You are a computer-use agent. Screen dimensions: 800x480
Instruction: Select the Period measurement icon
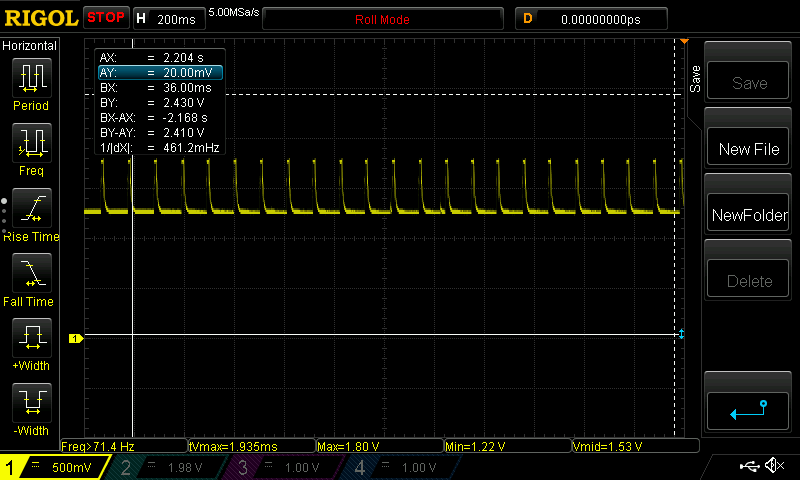(x=32, y=78)
